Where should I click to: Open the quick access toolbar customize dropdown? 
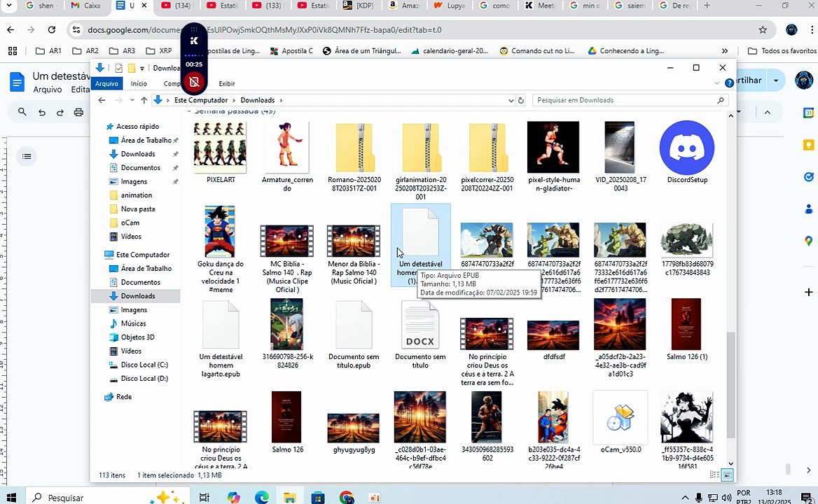pyautogui.click(x=142, y=69)
